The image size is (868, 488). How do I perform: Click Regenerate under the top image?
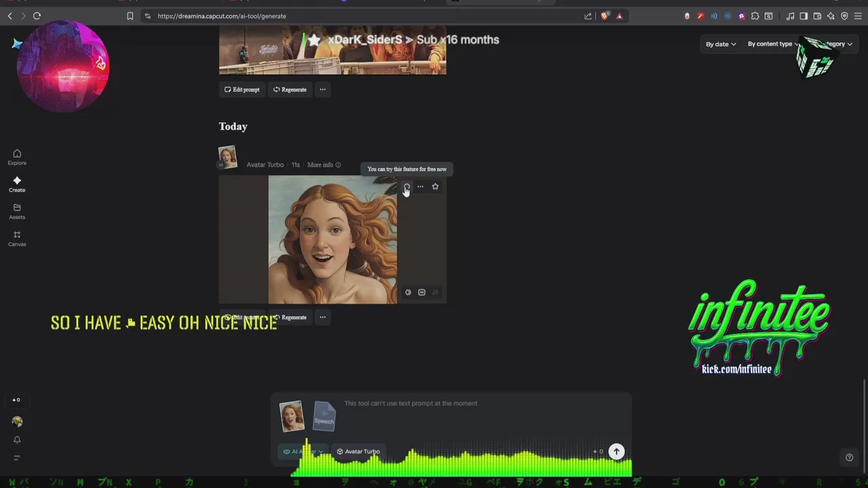290,89
